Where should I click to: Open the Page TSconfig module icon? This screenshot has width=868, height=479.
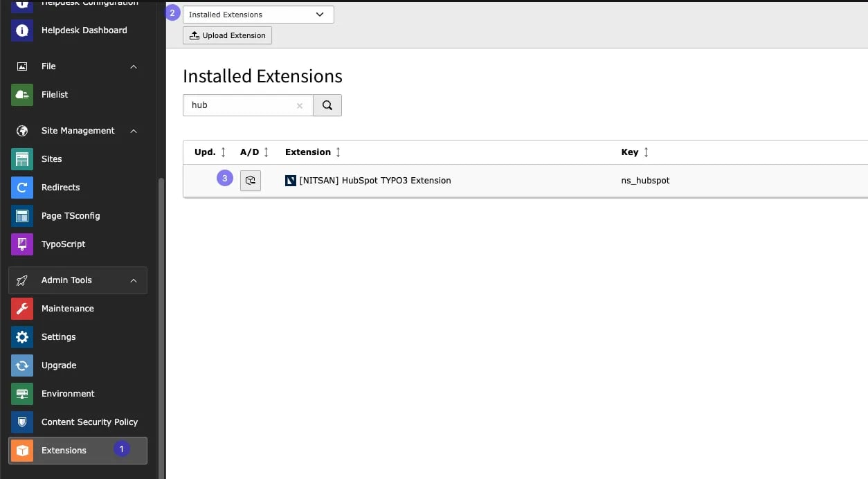click(x=22, y=216)
